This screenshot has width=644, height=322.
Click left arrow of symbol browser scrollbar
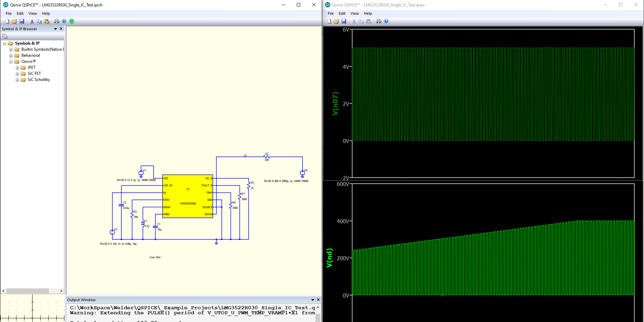pyautogui.click(x=3, y=291)
